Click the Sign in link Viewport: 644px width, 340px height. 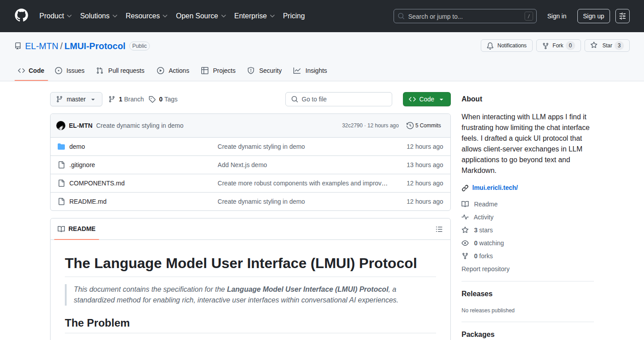[557, 16]
